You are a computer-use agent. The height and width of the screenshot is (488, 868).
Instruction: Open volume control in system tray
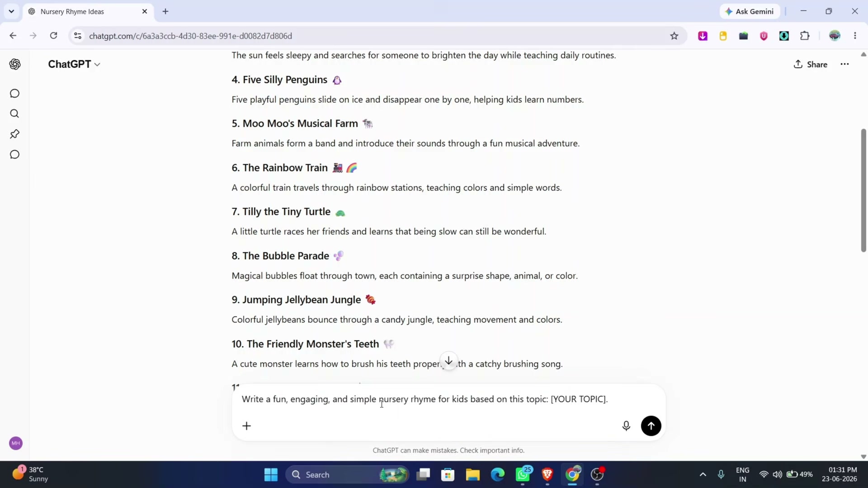[x=777, y=474]
